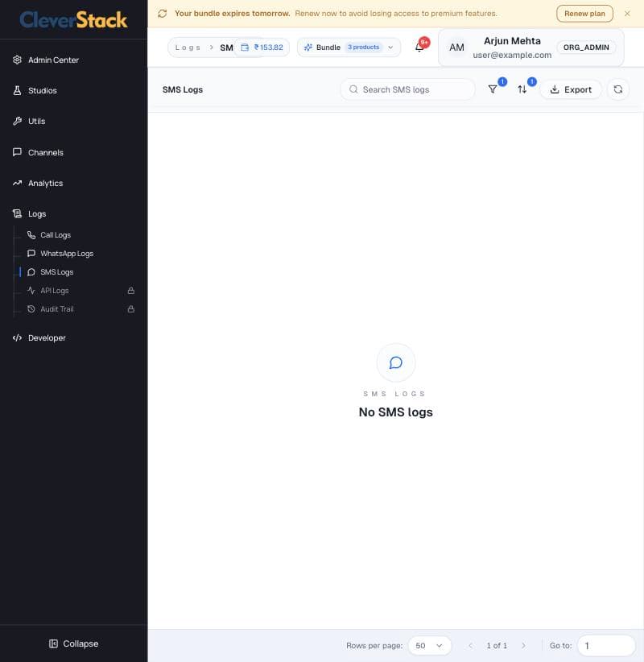Click the Call Logs phone icon
This screenshot has width=644, height=662.
coord(31,234)
